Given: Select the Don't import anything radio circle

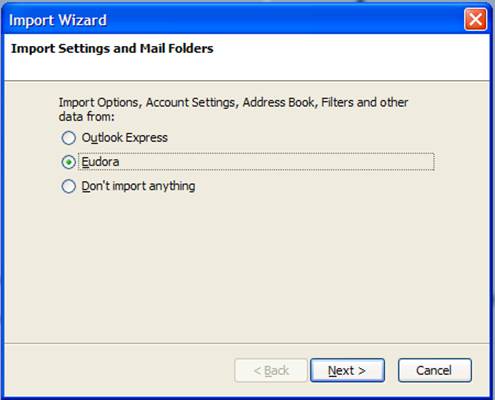Looking at the screenshot, I should pos(69,186).
